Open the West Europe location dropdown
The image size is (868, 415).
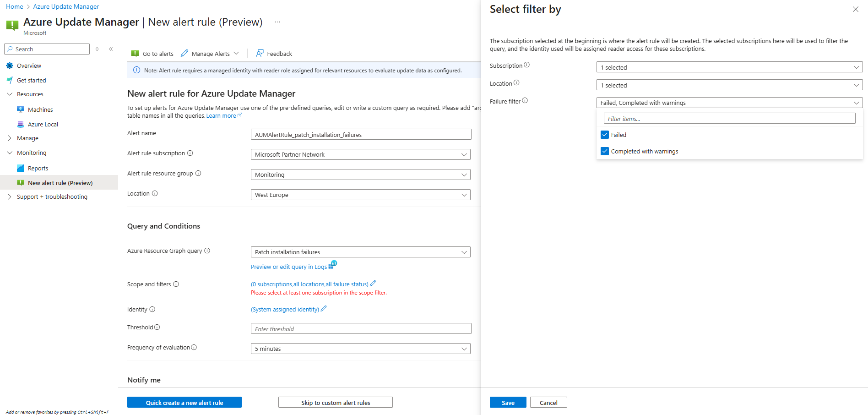point(361,195)
